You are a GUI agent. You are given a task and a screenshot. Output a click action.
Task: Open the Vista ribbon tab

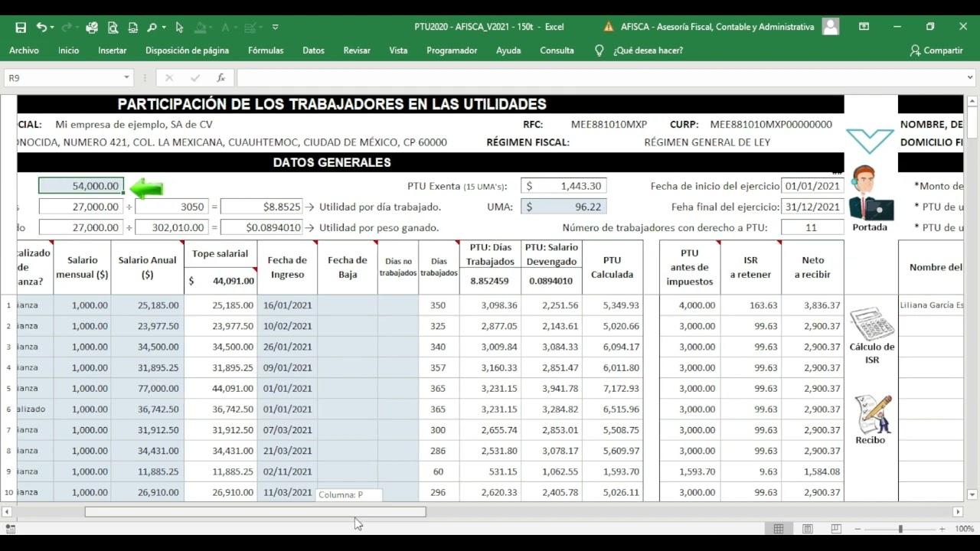point(398,51)
